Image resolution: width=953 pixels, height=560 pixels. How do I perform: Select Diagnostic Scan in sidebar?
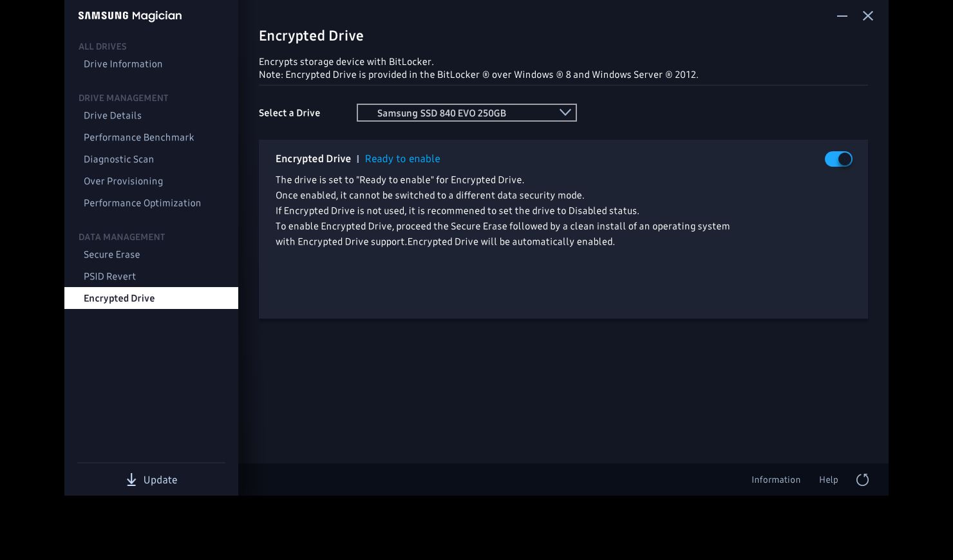pos(118,159)
